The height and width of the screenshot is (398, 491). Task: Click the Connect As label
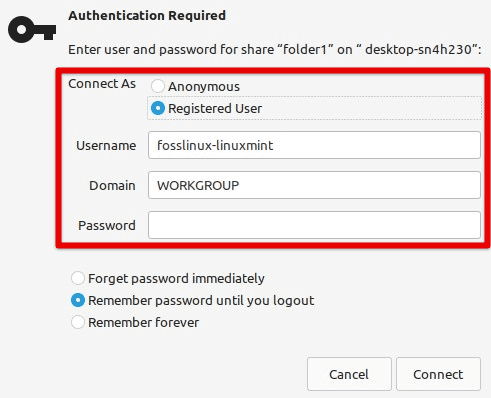point(102,84)
